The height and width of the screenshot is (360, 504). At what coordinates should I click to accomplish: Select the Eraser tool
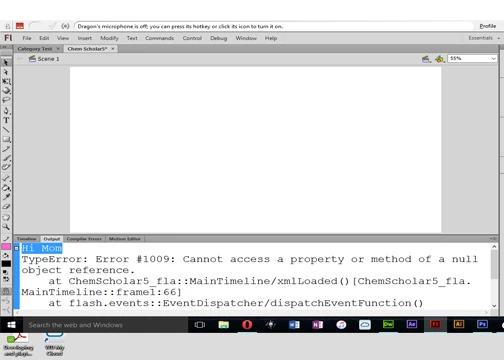click(x=6, y=207)
